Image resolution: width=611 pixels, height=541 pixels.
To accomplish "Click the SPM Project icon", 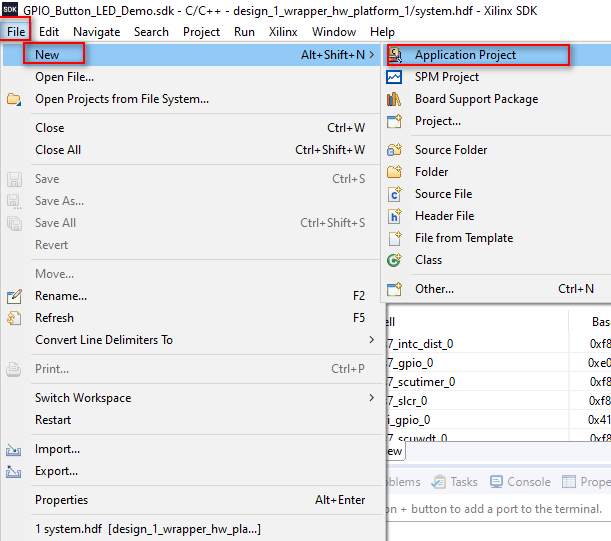I will click(395, 77).
